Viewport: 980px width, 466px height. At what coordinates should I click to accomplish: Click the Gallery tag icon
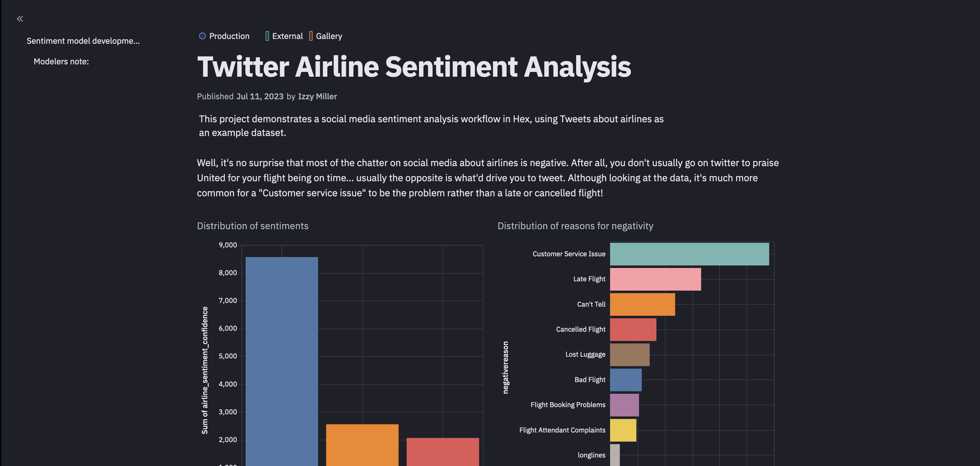pyautogui.click(x=311, y=36)
